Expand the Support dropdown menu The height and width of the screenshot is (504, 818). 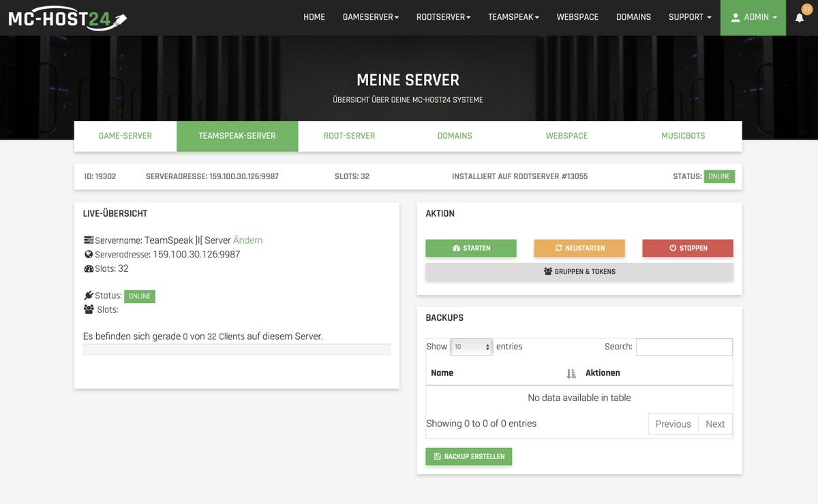coord(690,17)
